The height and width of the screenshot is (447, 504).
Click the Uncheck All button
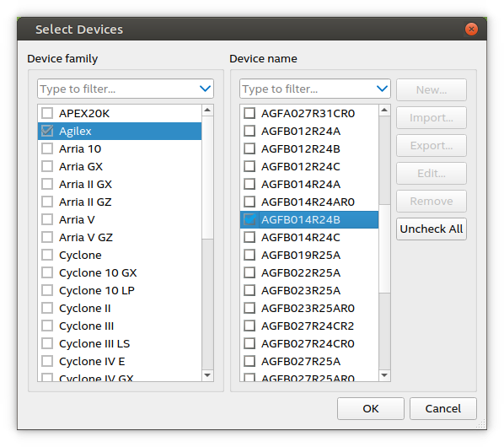[x=432, y=229]
